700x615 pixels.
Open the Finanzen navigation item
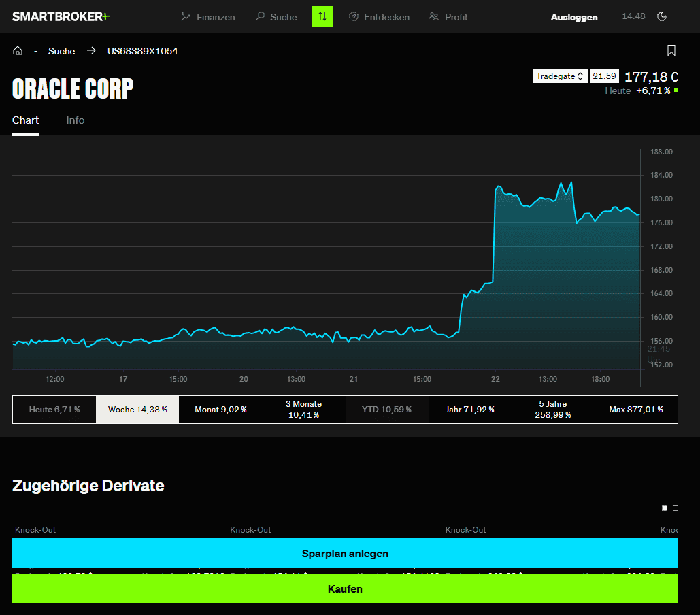(208, 17)
